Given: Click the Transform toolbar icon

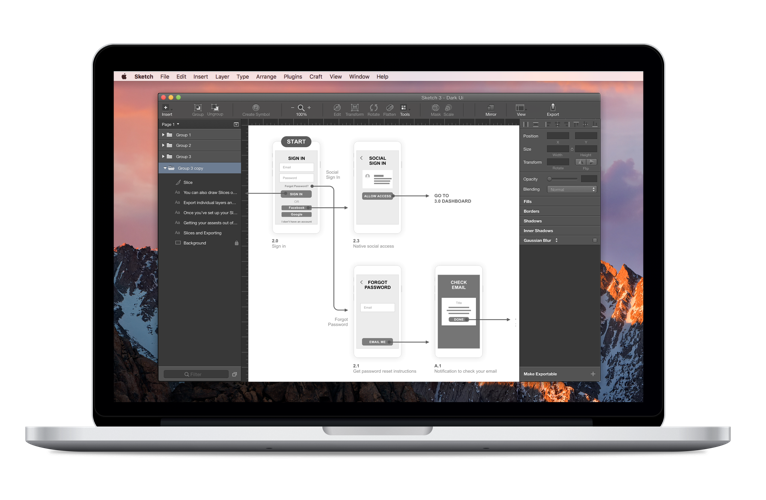Looking at the screenshot, I should pyautogui.click(x=355, y=110).
